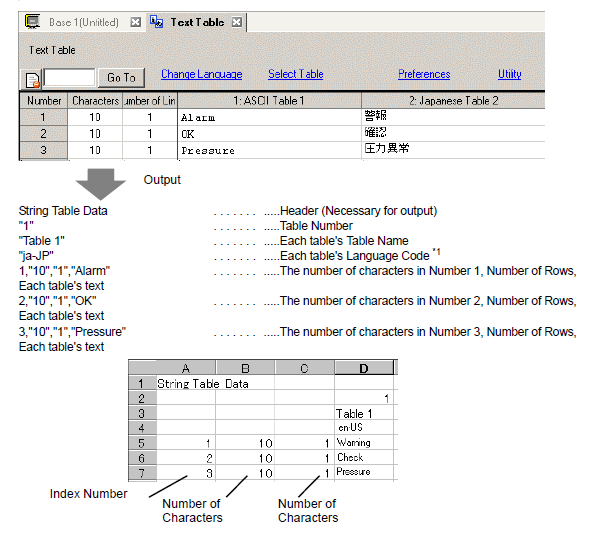Viewport: 603px width, 552px height.
Task: Click the 圧力異常 cell in Japanese table
Action: pos(453,150)
